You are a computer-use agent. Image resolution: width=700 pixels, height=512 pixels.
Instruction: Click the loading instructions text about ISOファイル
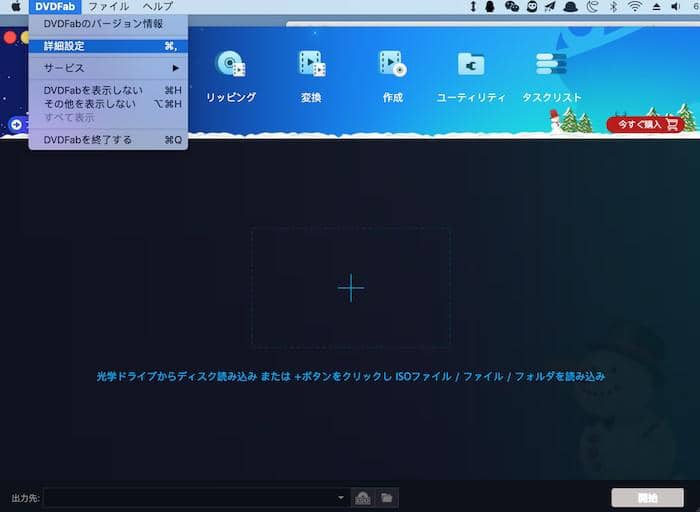[351, 376]
